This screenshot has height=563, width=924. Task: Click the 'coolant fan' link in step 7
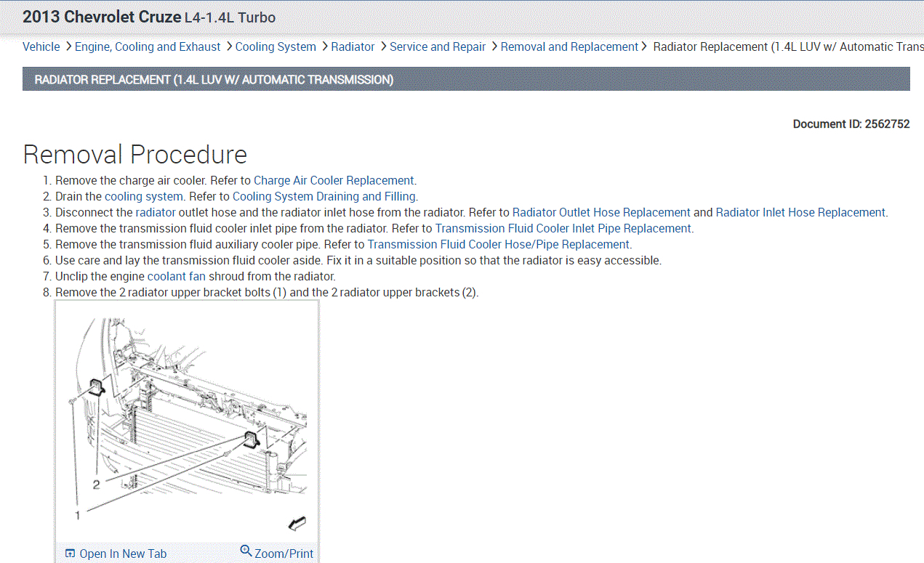click(177, 276)
